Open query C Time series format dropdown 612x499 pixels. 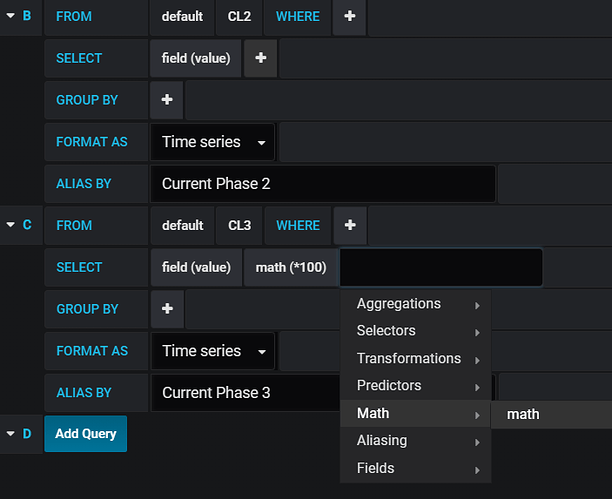pyautogui.click(x=213, y=351)
